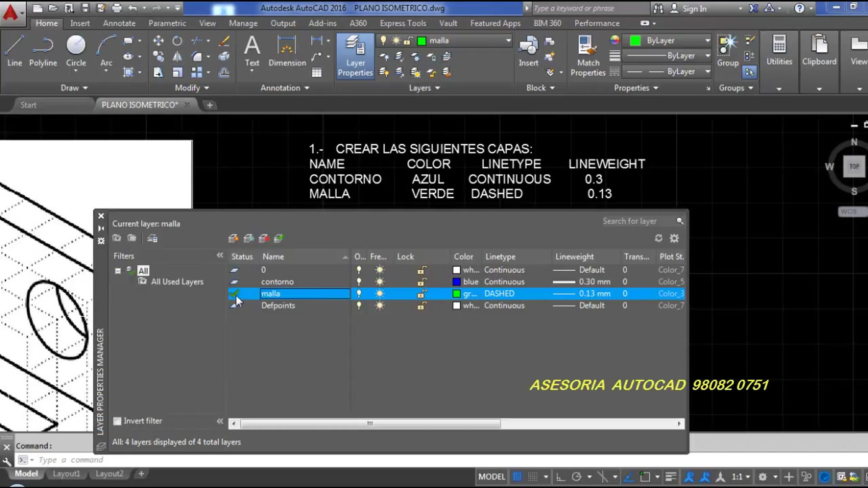Screen dimensions: 868x488
Task: Collapse the All filter tree node
Action: click(118, 271)
